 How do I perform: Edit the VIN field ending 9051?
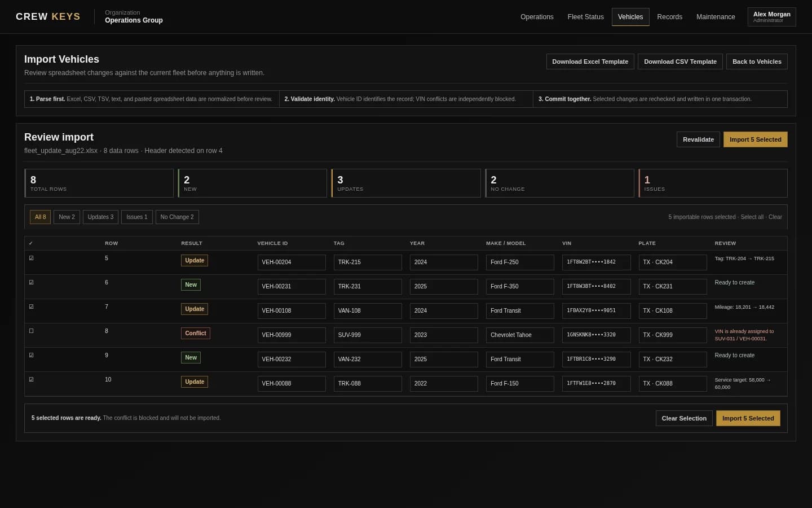[596, 311]
